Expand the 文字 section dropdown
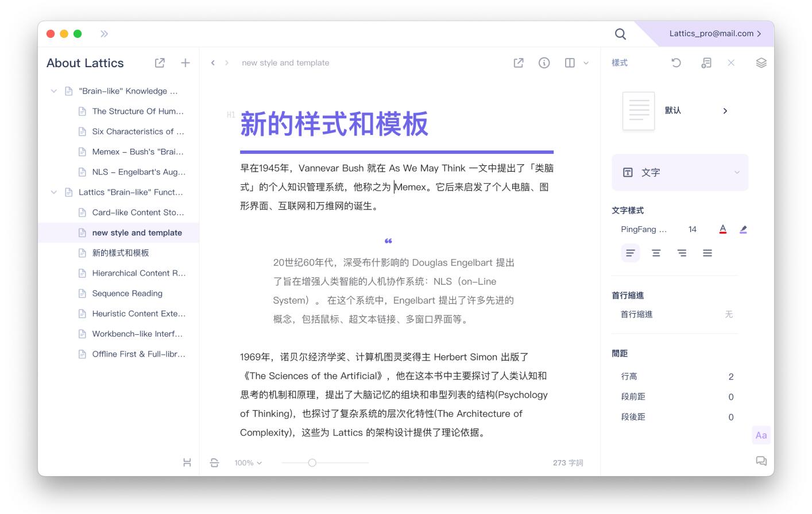 (x=737, y=172)
